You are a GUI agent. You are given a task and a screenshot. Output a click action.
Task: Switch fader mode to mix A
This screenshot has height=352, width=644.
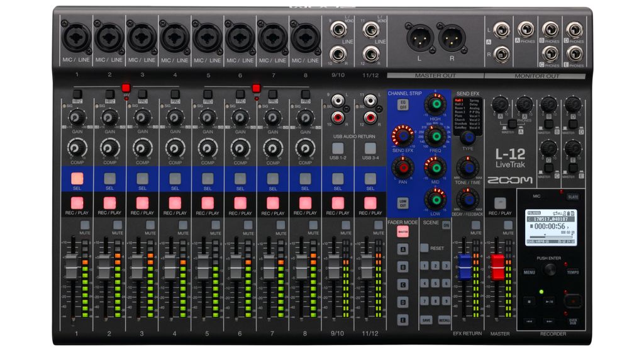click(x=403, y=249)
